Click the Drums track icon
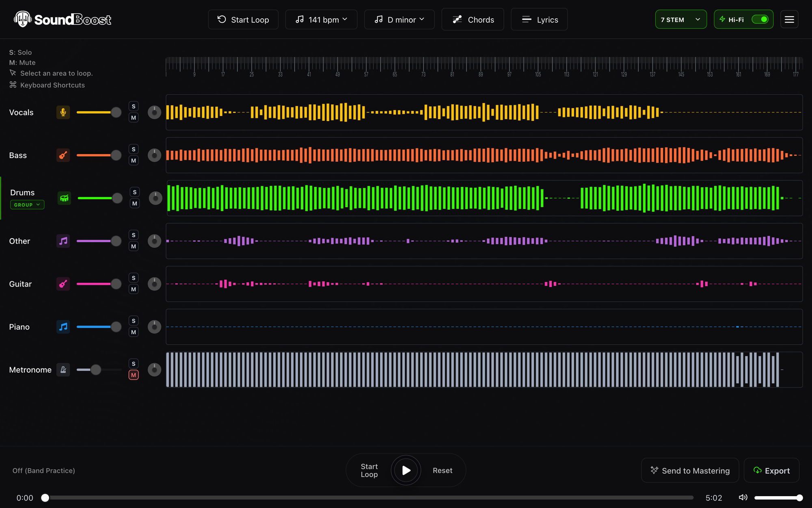 pyautogui.click(x=64, y=198)
